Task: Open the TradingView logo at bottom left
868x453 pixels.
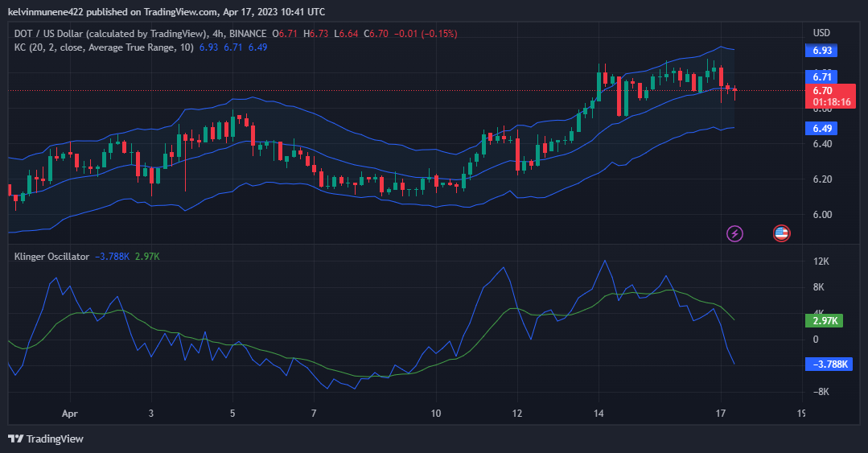Action: pos(46,439)
